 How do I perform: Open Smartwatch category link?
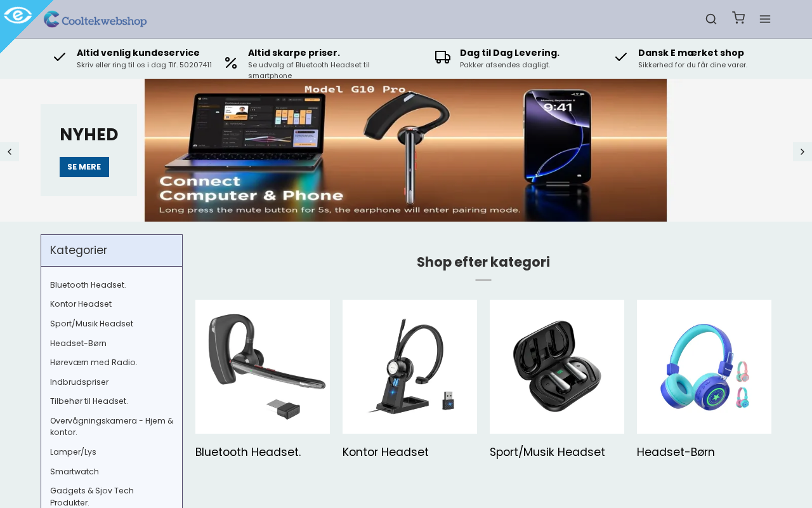point(74,472)
